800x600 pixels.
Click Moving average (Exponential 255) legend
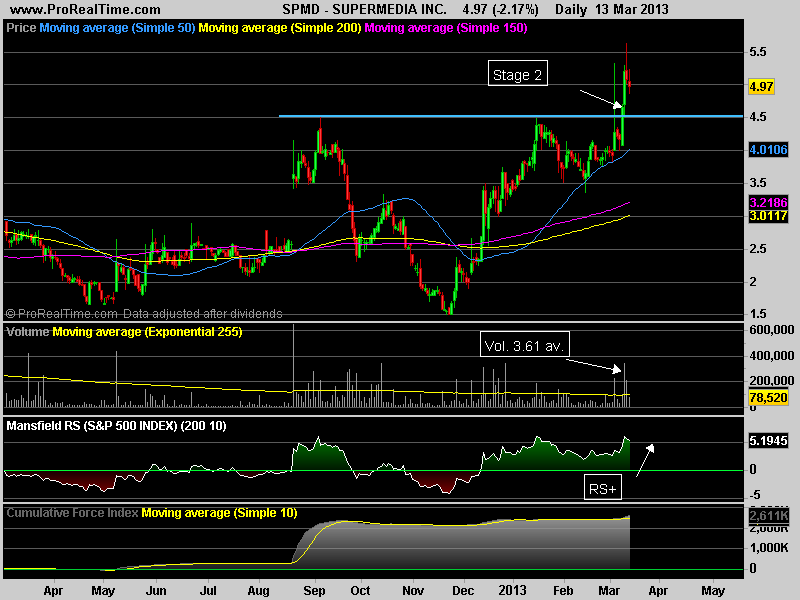point(147,332)
